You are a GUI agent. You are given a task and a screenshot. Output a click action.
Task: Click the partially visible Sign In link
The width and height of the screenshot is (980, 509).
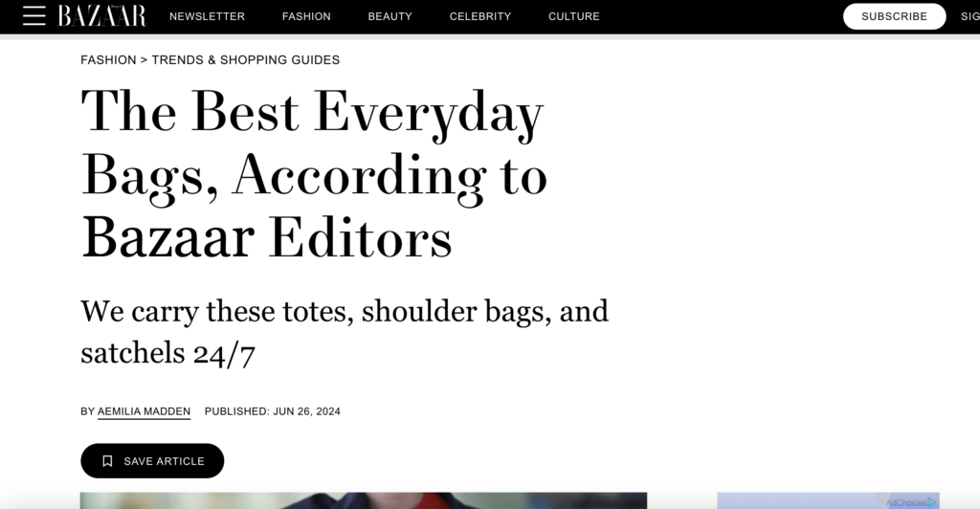[970, 17]
